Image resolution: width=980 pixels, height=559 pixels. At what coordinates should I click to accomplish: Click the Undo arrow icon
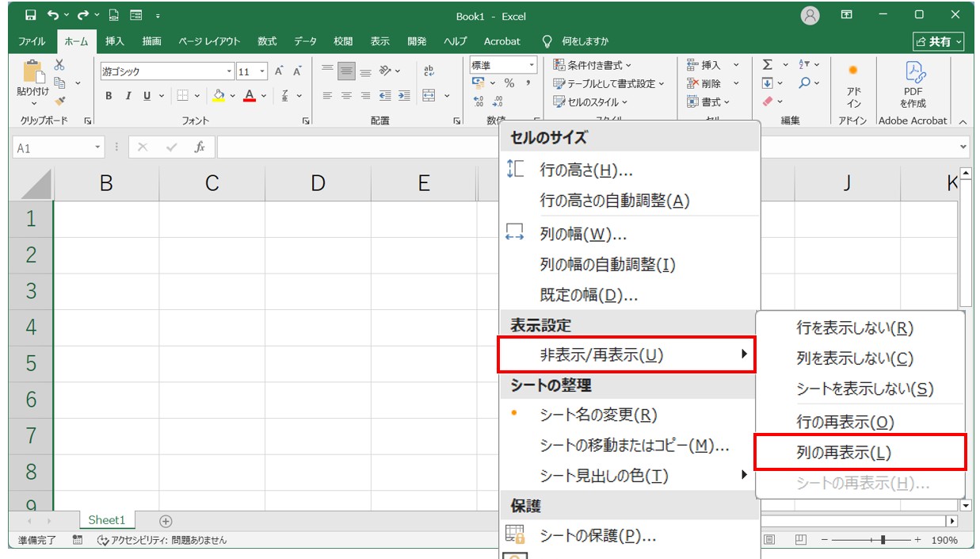tap(52, 15)
